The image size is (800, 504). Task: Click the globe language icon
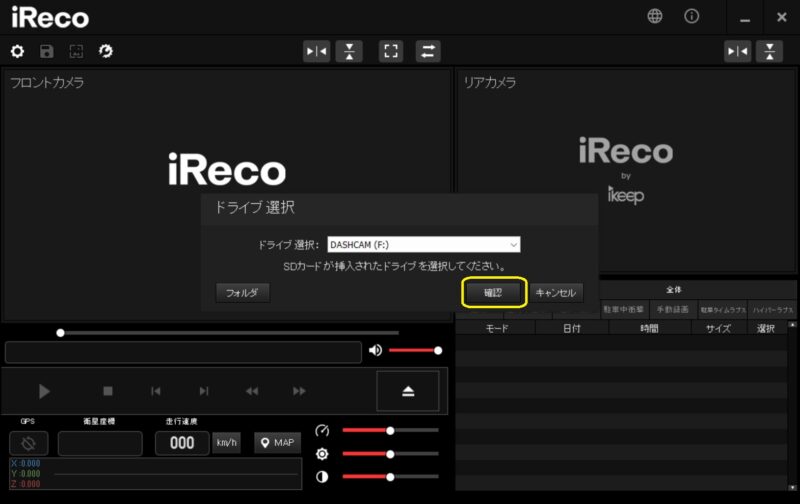coord(655,16)
